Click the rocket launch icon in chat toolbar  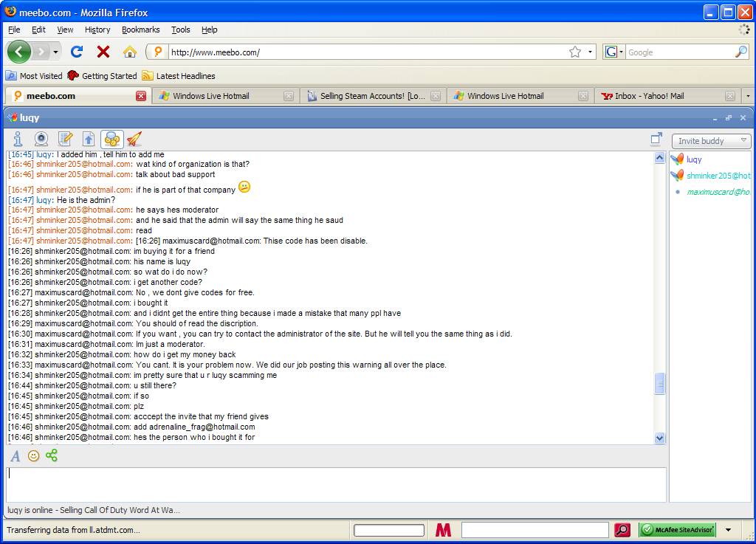coord(134,139)
